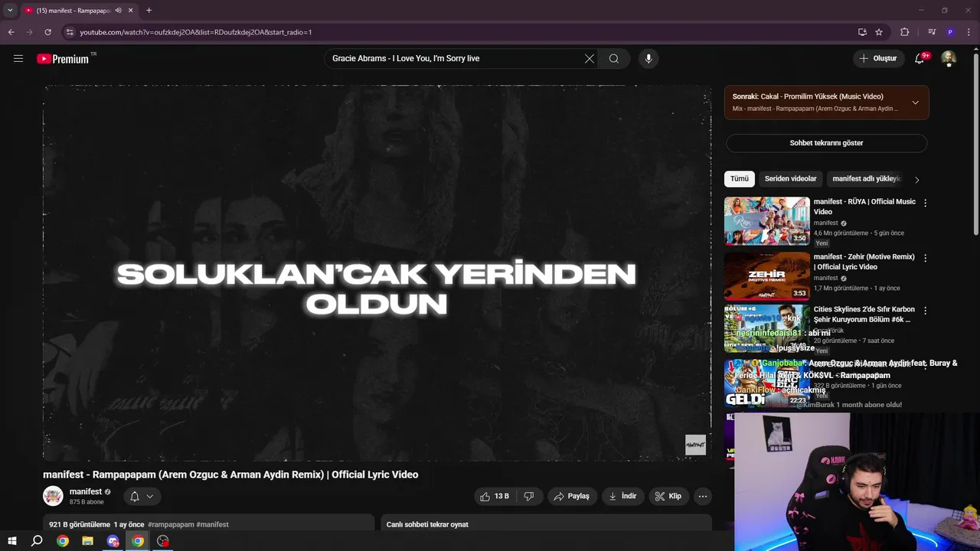Open Discord taskbar icon with badge

pyautogui.click(x=113, y=541)
